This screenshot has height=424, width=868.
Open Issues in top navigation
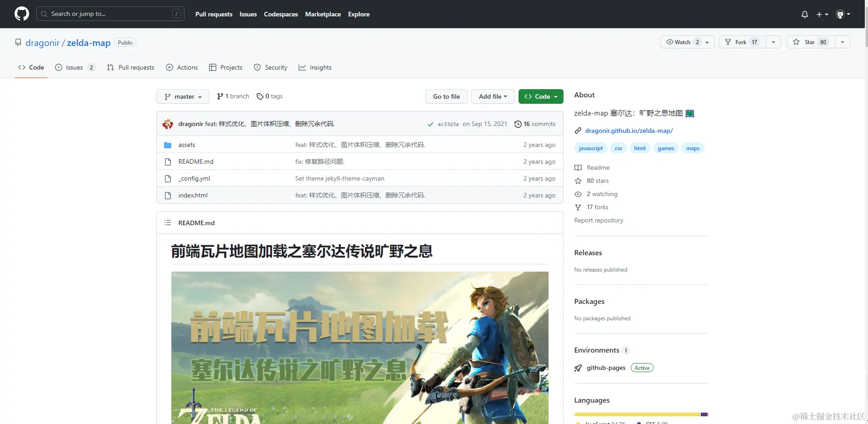[x=248, y=14]
